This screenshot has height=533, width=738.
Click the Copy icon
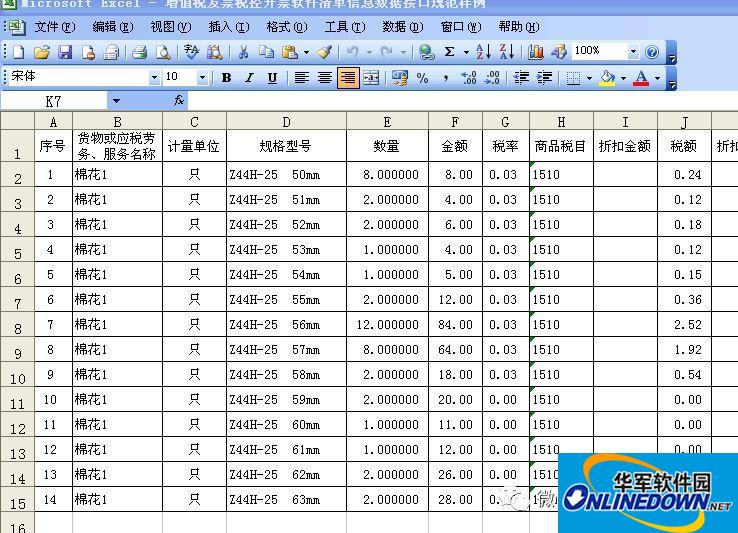click(266, 52)
